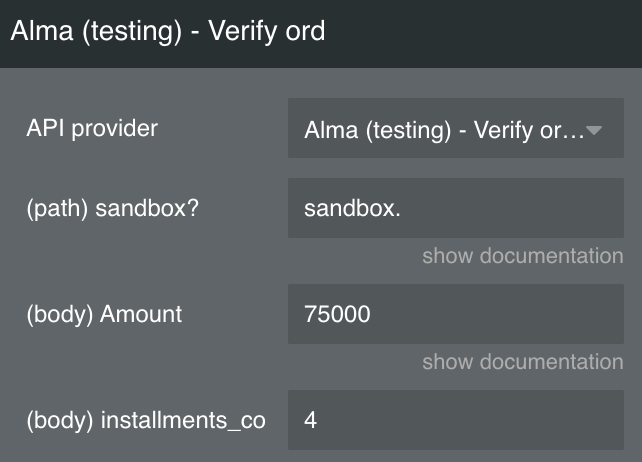Screen dimensions: 642x462
Task: Place cursor on the sandbox. text value
Action: (352, 208)
